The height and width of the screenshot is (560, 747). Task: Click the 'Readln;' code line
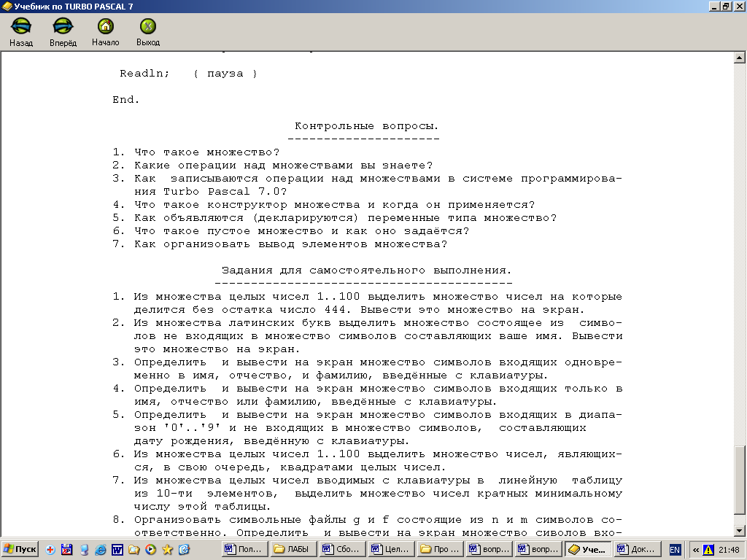144,74
